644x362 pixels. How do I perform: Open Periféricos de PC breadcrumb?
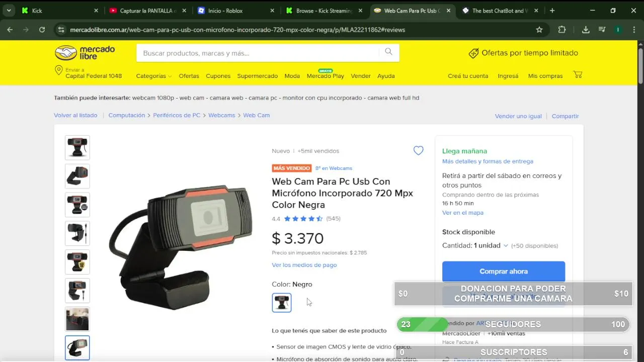pos(177,115)
